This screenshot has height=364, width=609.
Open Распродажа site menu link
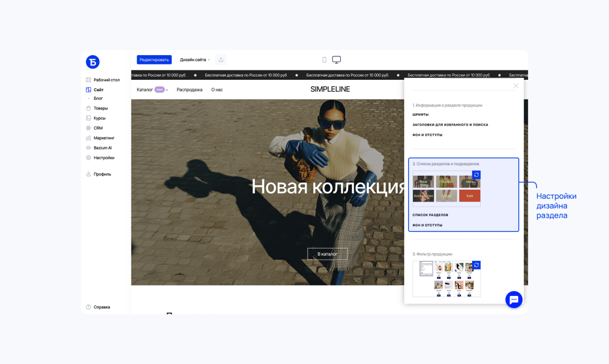point(190,90)
